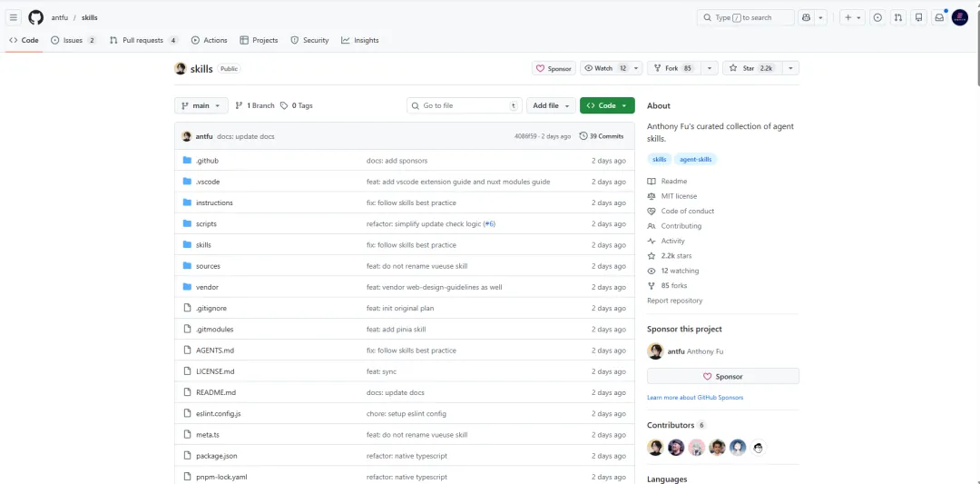Viewport: 980px width, 484px height.
Task: Click the antfu avatar in latest commit row
Action: pyautogui.click(x=186, y=136)
